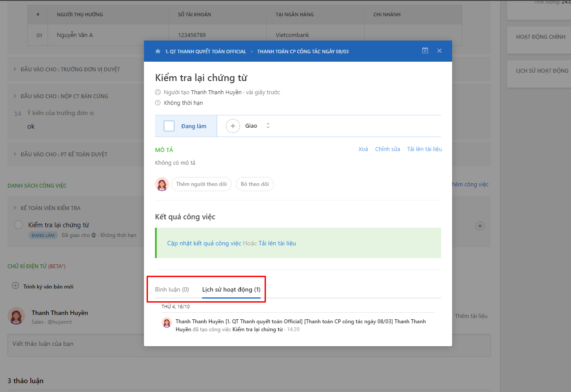Expand ĐẦU VÀO CHO : NỘP CT BẢN CỨNG

(64, 96)
